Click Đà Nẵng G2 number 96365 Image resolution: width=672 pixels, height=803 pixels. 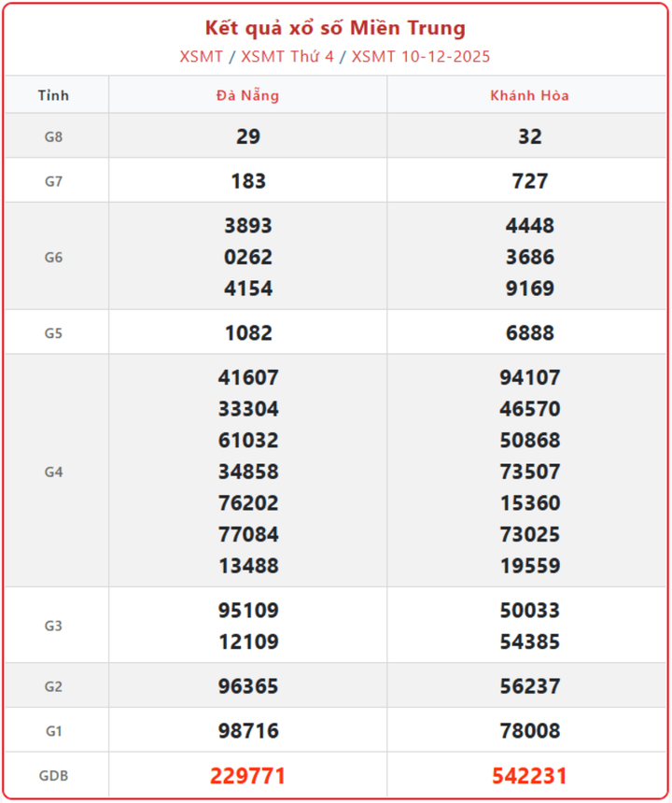[x=247, y=686]
